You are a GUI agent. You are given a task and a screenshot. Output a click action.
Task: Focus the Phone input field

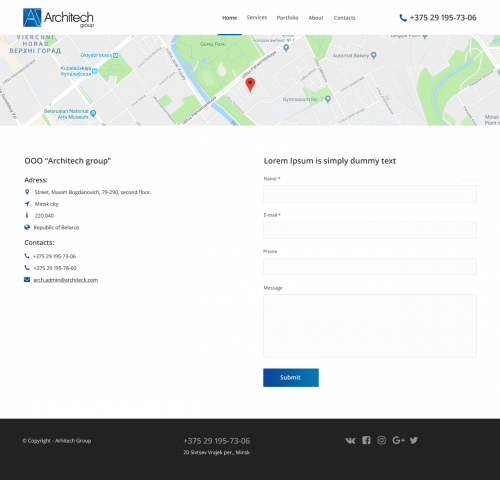[x=370, y=266]
